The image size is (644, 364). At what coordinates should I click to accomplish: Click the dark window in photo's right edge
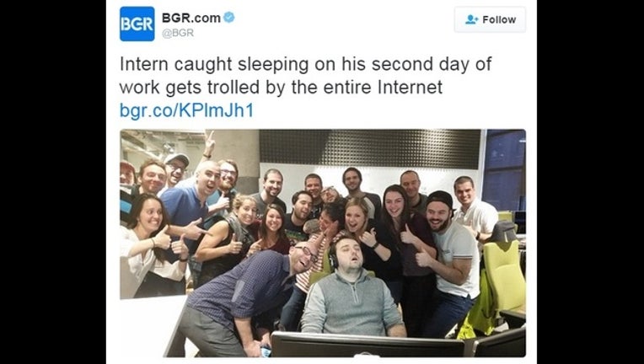(504, 170)
